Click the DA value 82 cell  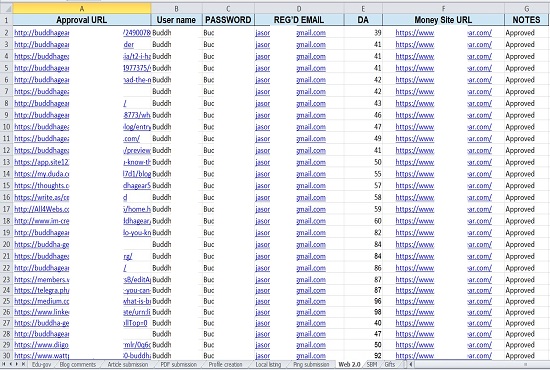point(363,233)
